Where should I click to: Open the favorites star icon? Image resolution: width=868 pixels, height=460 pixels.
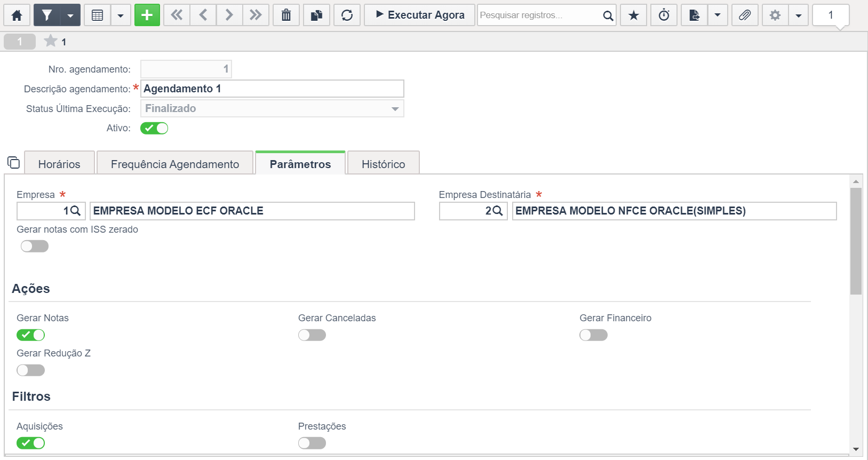633,15
